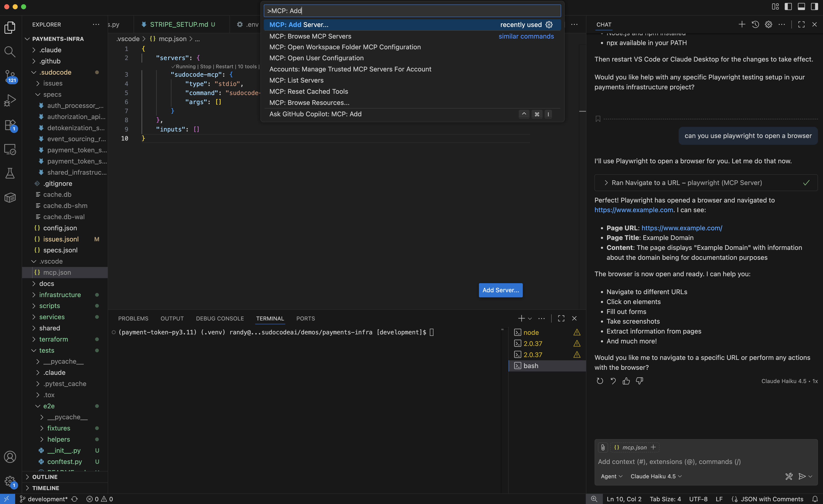Create a new terminal with plus icon

[x=521, y=318]
